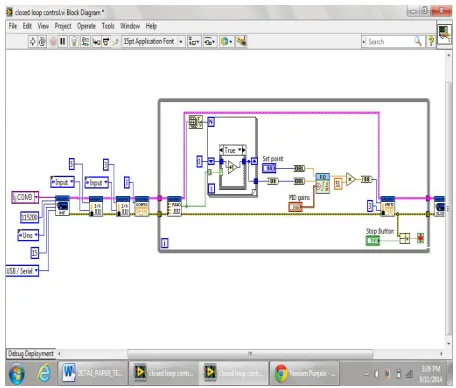Open the Window menu
456x388 pixels.
130,26
